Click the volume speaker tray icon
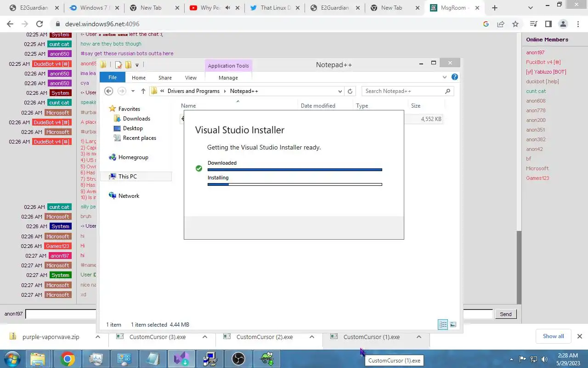 coord(544,359)
